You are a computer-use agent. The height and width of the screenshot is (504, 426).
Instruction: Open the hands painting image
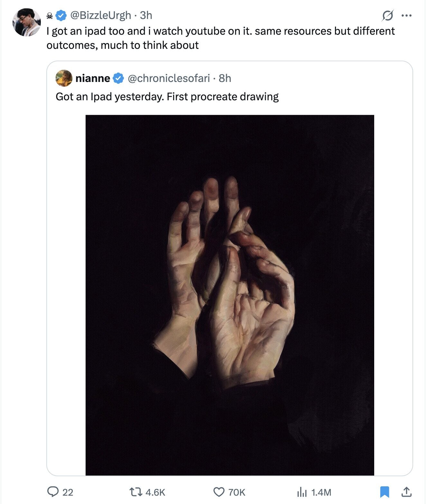[230, 295]
